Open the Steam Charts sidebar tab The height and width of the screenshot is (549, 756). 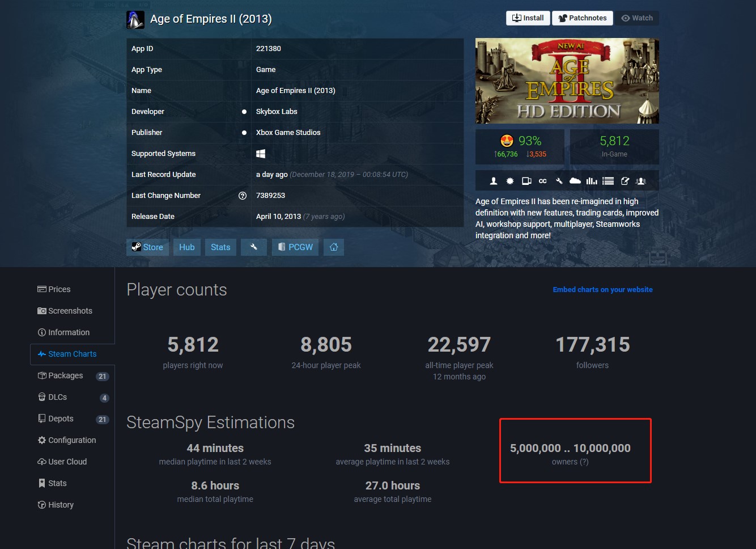point(73,354)
